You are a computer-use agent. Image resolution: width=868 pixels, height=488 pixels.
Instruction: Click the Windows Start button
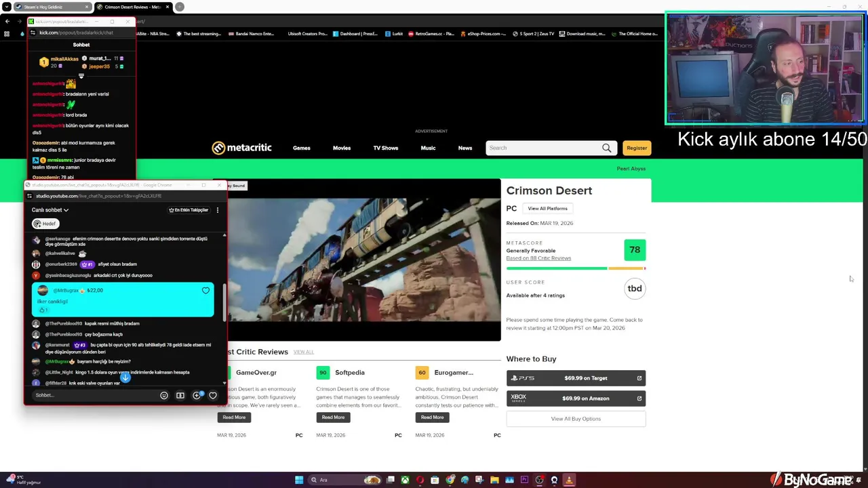click(x=298, y=480)
